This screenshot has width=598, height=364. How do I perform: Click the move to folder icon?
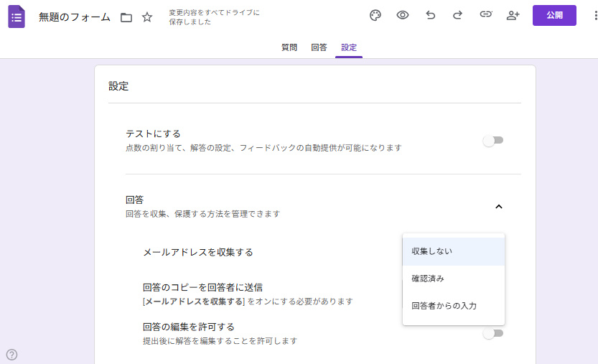pos(126,17)
